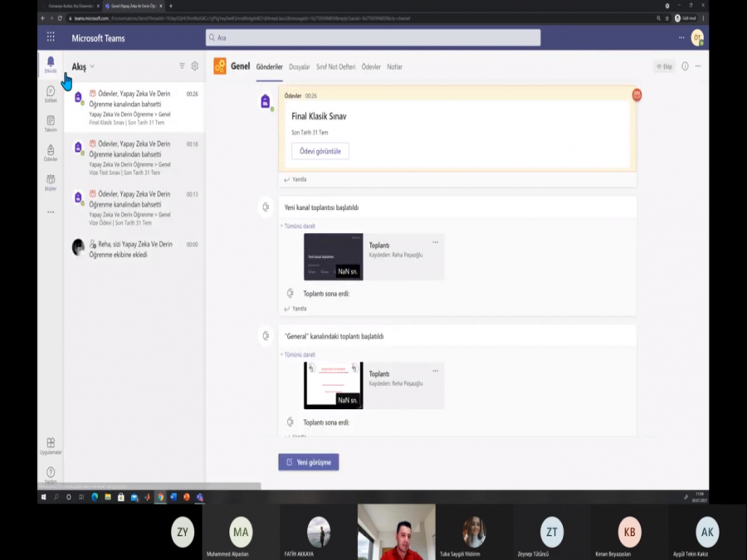Open Yardım help in the sidebar
The image size is (747, 560).
tap(51, 475)
